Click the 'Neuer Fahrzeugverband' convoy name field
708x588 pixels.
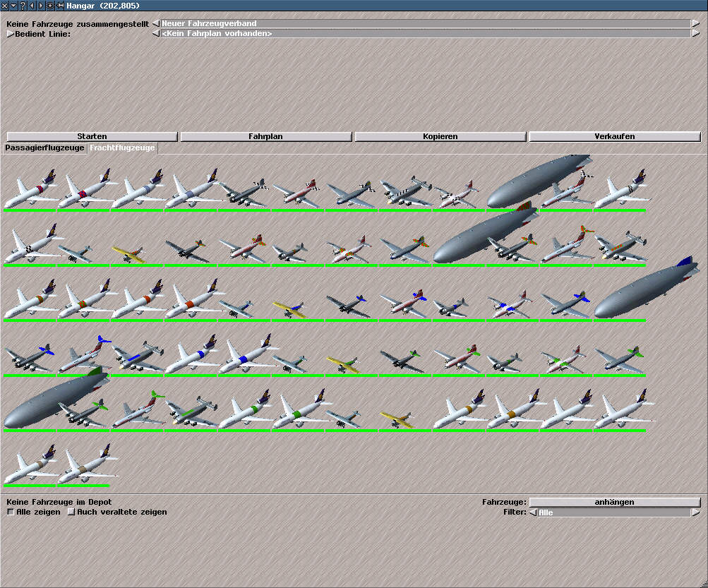click(x=424, y=23)
